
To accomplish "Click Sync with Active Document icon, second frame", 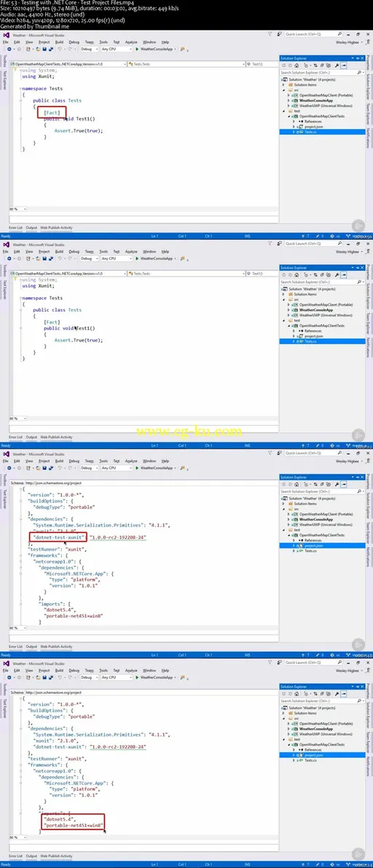I will click(315, 275).
